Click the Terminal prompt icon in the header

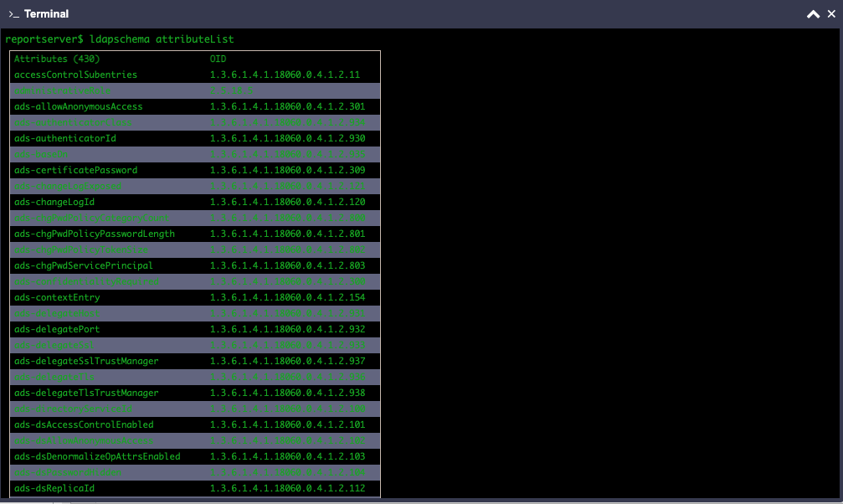point(14,14)
